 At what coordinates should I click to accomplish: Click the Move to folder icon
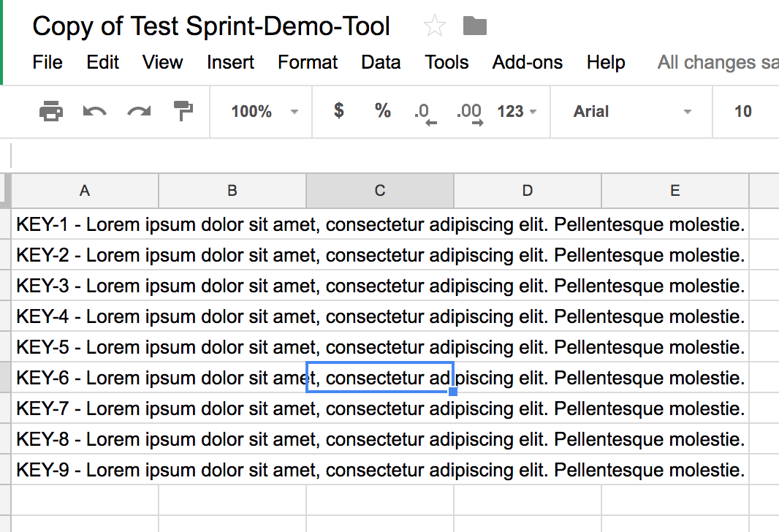[x=474, y=25]
